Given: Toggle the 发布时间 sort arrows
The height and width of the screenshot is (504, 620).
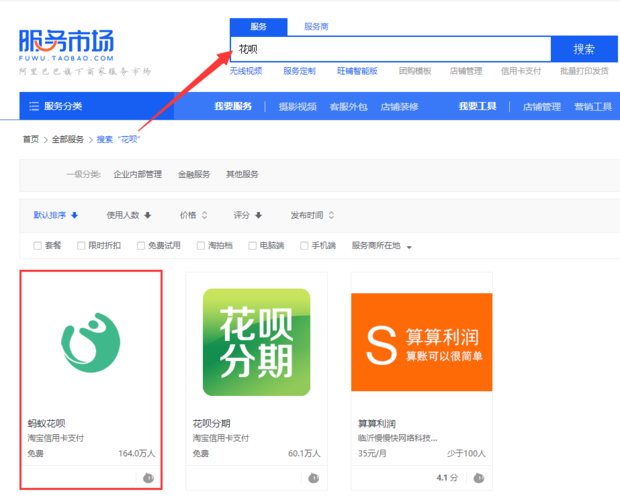Looking at the screenshot, I should pyautogui.click(x=331, y=215).
